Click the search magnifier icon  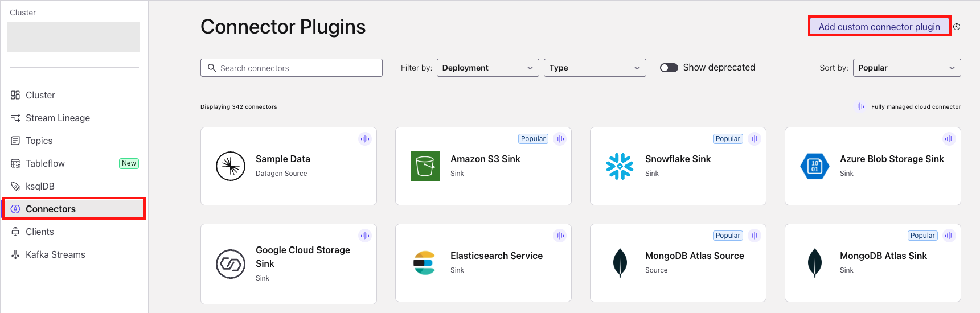coord(212,68)
